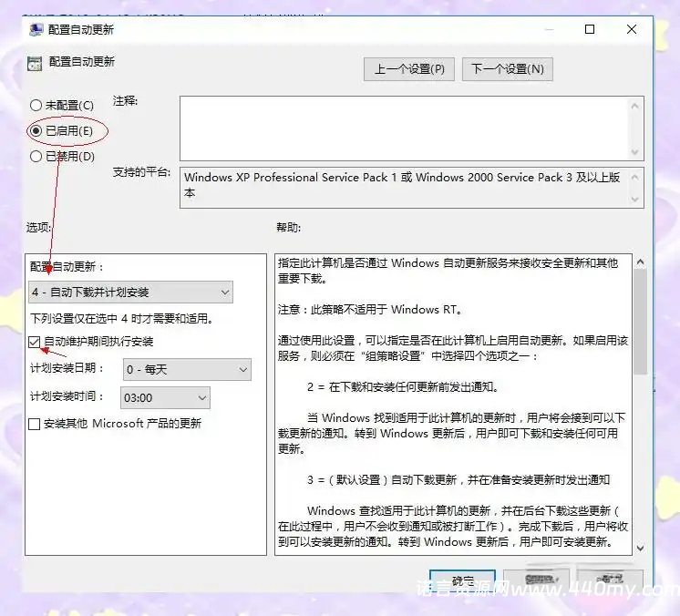Check 安装其他 Microsoft 产品的更新 checkbox
This screenshot has height=616, width=680.
(x=35, y=424)
